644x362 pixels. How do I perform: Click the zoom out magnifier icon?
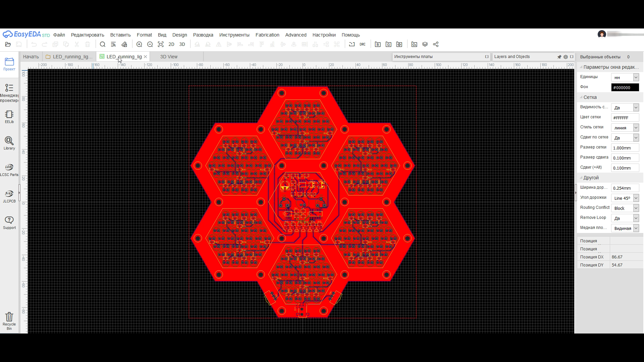coord(150,44)
